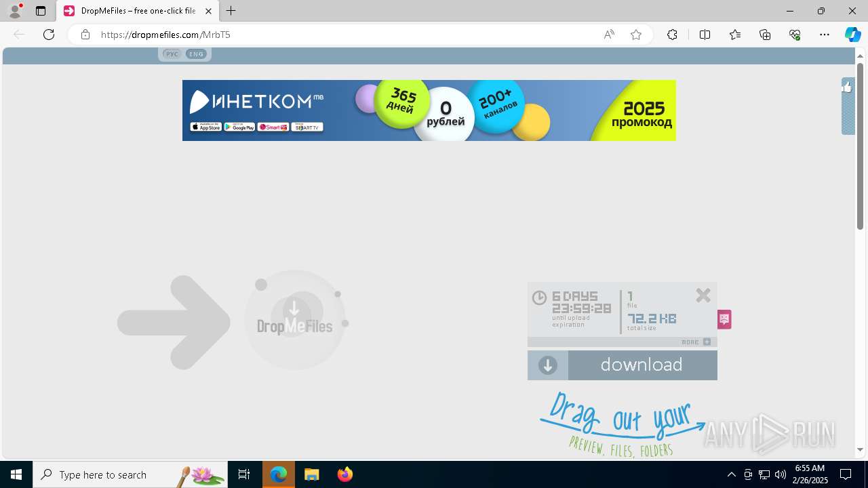Close the file info panel with X
The height and width of the screenshot is (488, 868).
[703, 296]
